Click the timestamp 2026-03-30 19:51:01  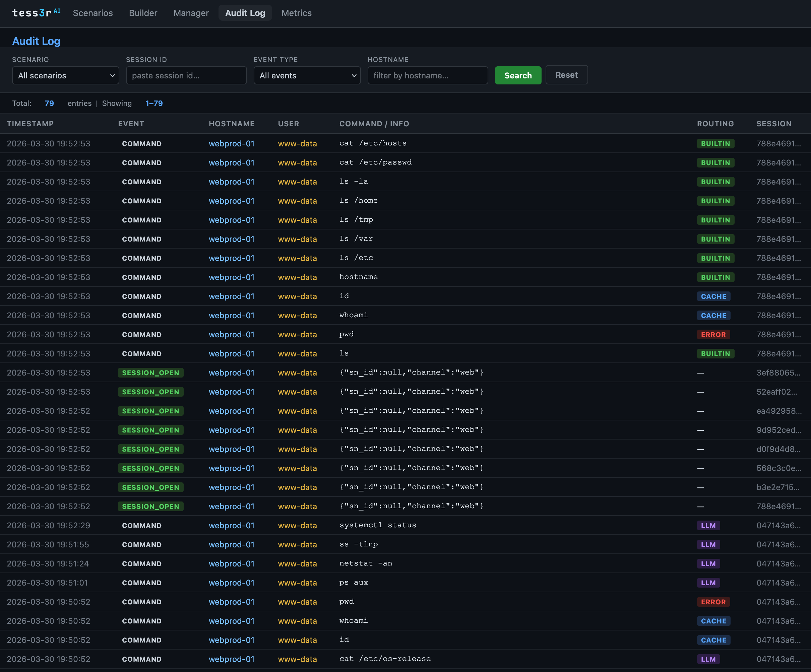47,583
